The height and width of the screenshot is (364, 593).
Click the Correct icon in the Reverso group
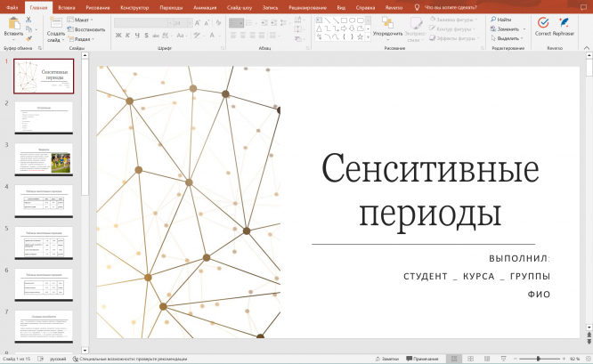point(542,23)
